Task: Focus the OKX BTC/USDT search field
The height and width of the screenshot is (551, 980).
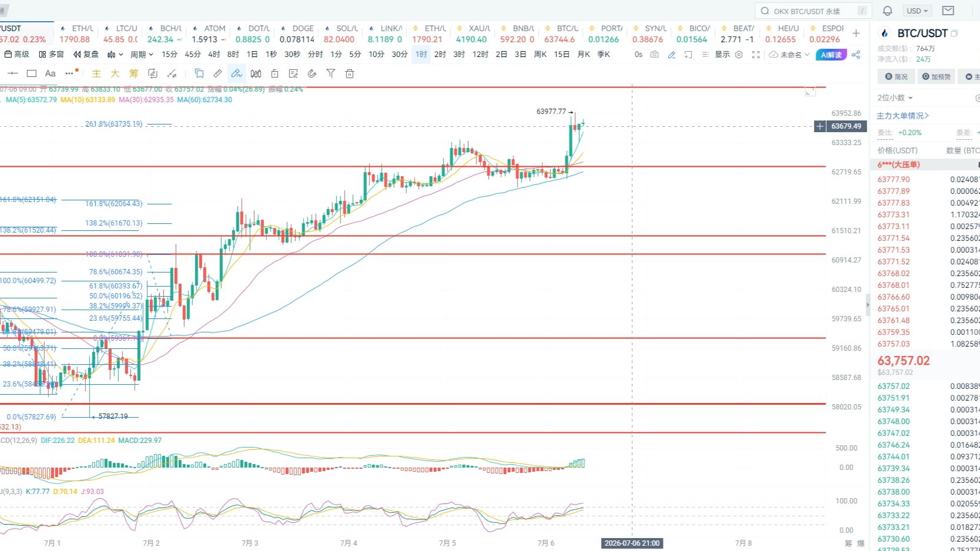Action: click(x=812, y=11)
